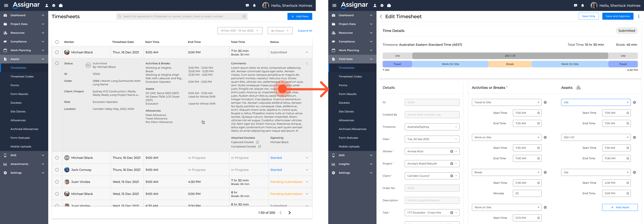Click the Add New timesheet button
This screenshot has height=224, width=644.
[x=300, y=17]
